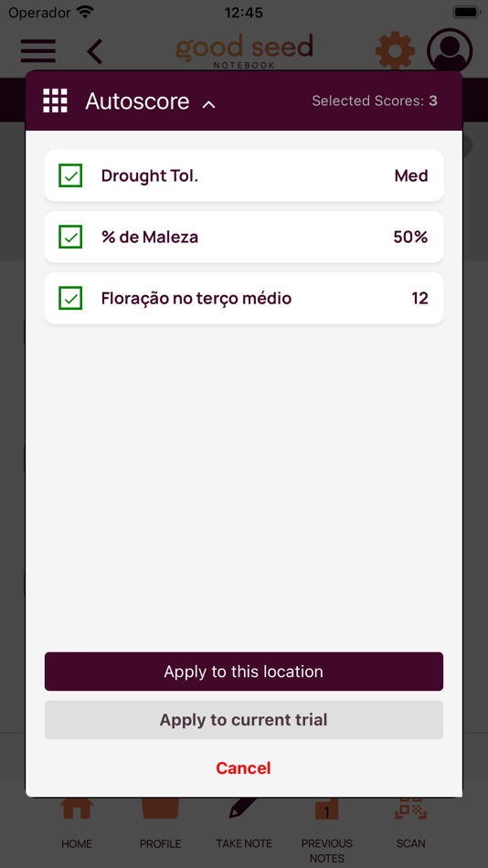Open the user profile avatar icon
Screen dimensions: 488x868
coord(450,50)
